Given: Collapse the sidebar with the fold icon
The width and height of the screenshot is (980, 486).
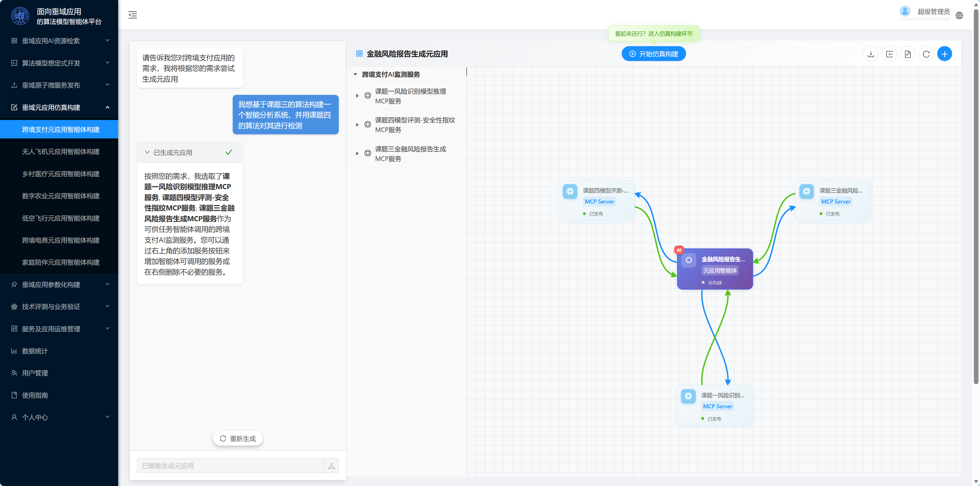Looking at the screenshot, I should click(133, 15).
